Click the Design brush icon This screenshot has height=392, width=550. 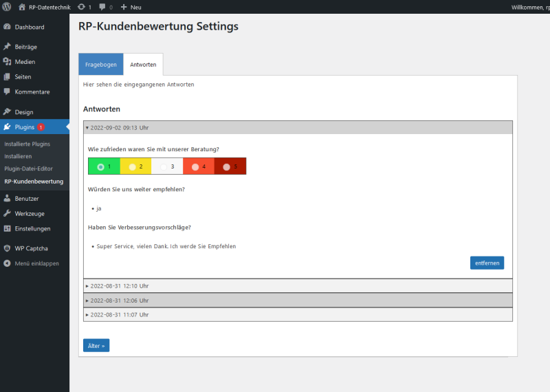point(7,112)
